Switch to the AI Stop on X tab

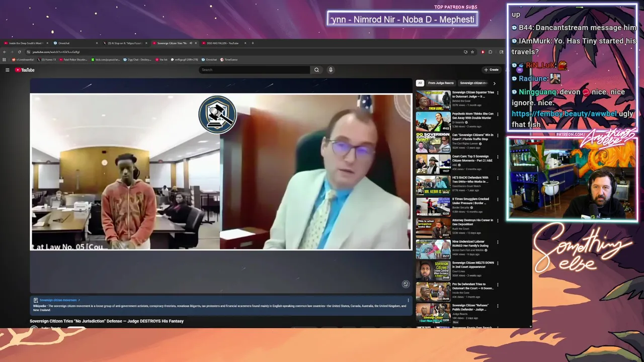tap(125, 43)
